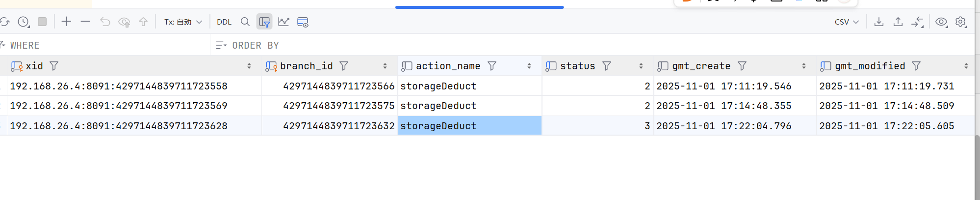Click into the WHERE filter field
The width and height of the screenshot is (980, 200).
coord(108,45)
